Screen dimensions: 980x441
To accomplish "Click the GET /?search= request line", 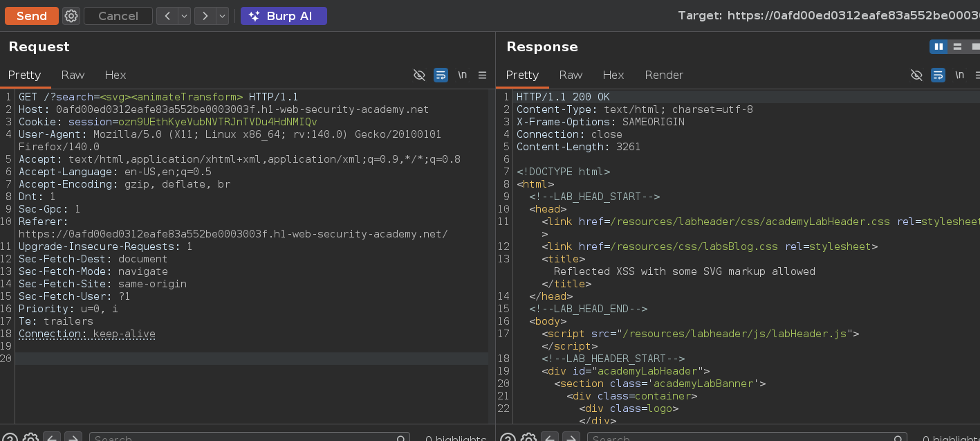I will pyautogui.click(x=158, y=97).
